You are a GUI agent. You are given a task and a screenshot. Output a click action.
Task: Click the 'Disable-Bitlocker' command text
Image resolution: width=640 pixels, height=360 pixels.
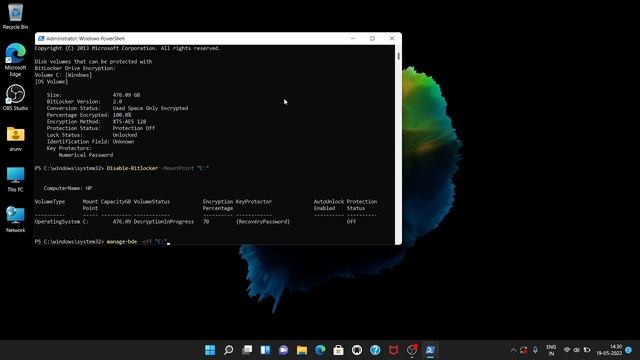tap(132, 168)
